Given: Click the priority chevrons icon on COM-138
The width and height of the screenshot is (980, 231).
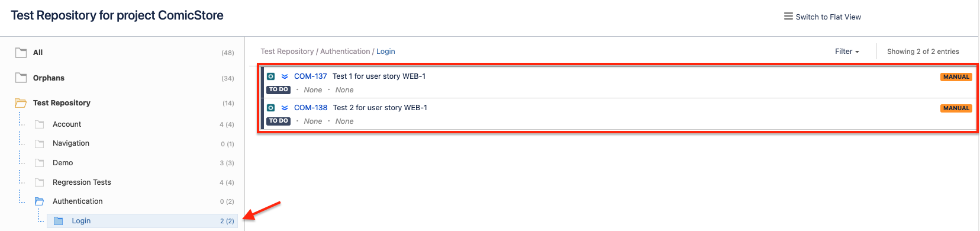Looking at the screenshot, I should pos(285,108).
